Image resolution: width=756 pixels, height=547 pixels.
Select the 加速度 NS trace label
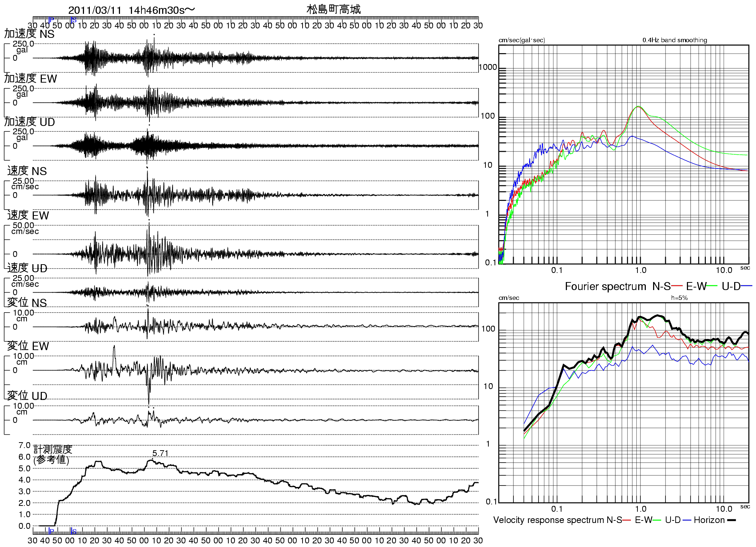click(29, 34)
